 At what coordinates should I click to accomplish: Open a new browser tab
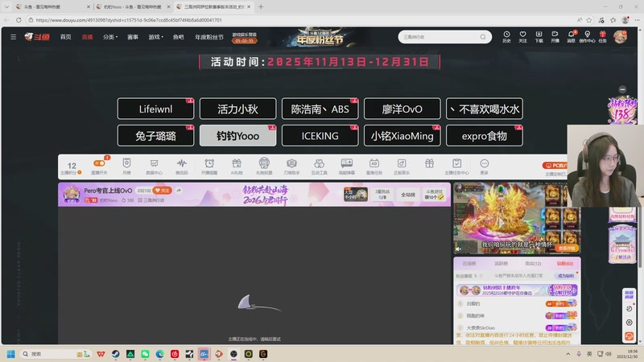(261, 6)
